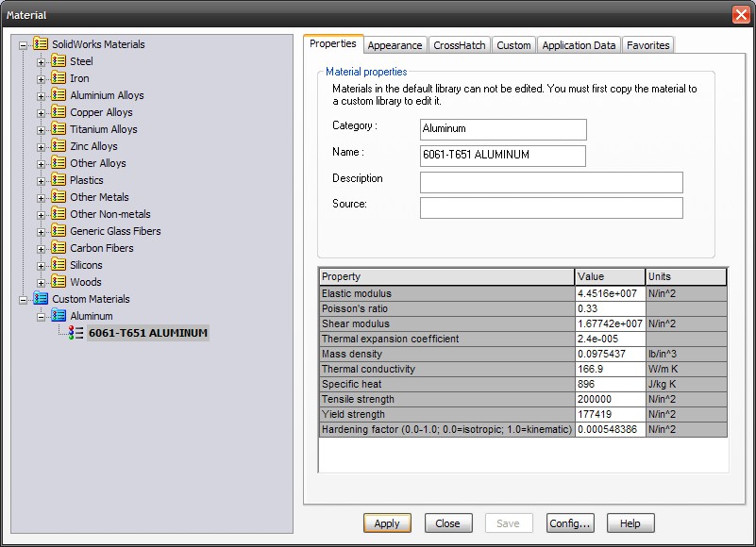756x547 pixels.
Task: Select the Titanium Alloys tree label
Action: [x=104, y=129]
